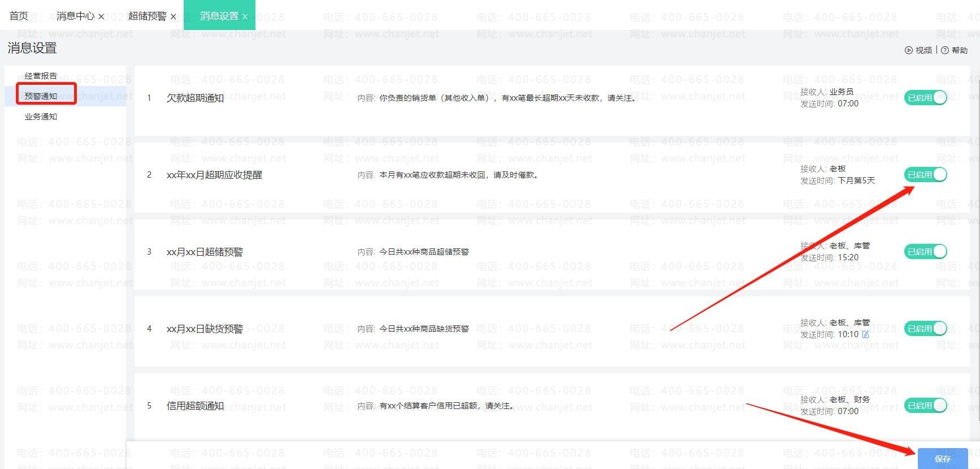
Task: Select 预警通知 in the sidebar
Action: click(41, 96)
